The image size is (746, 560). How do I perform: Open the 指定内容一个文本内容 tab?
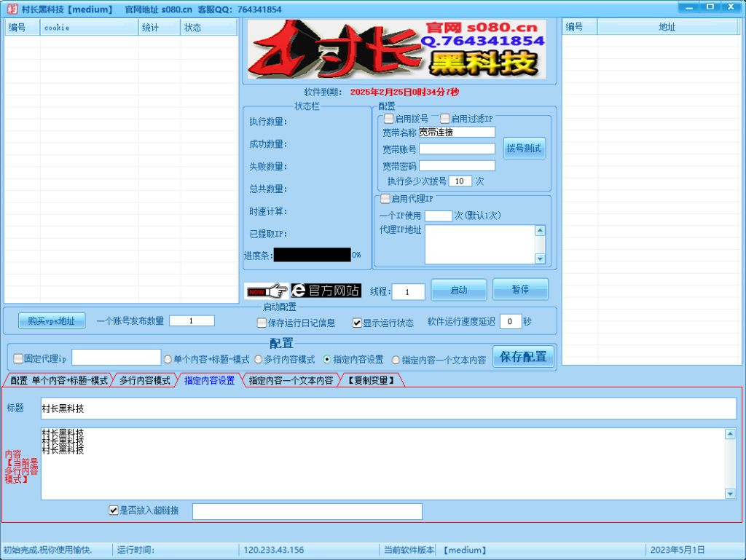pyautogui.click(x=290, y=379)
